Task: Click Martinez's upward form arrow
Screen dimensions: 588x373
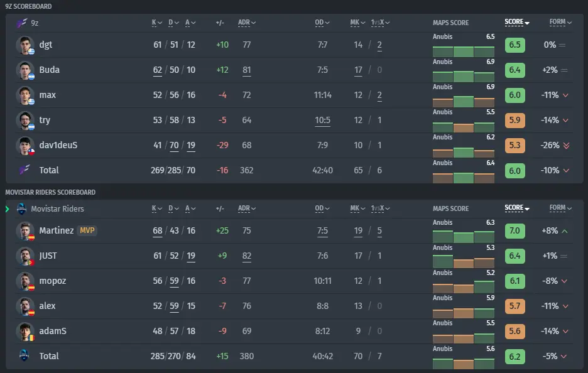Action: [565, 231]
